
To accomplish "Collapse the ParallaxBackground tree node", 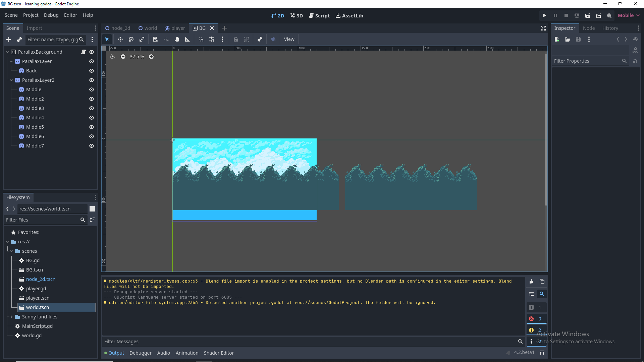I will 7,52.
